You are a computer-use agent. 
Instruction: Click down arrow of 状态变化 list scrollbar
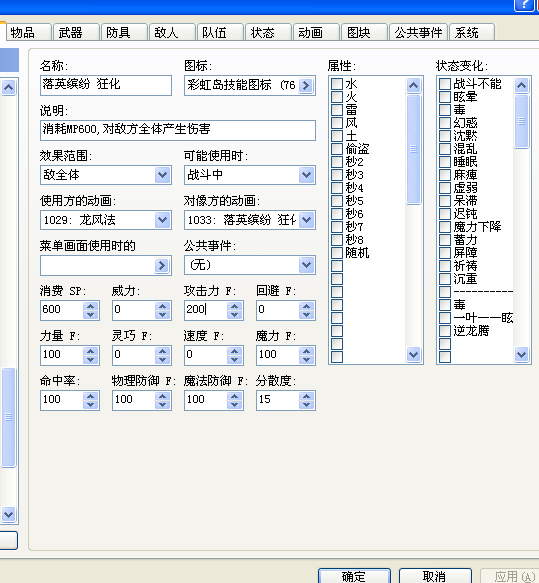point(522,355)
